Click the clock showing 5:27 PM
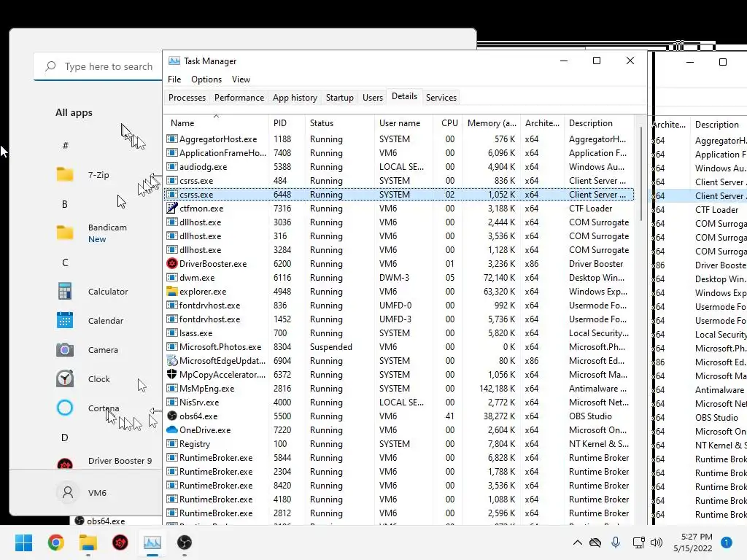Screen dimensions: 747x560 tap(697, 537)
